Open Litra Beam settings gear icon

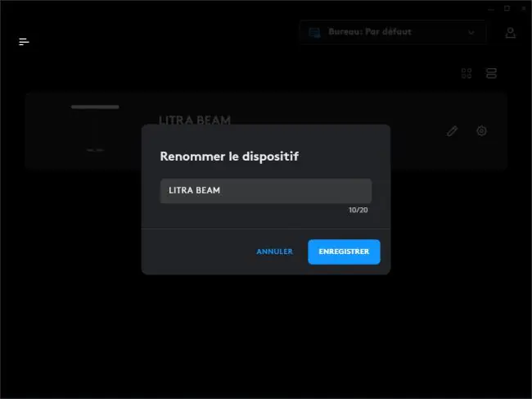tap(481, 131)
